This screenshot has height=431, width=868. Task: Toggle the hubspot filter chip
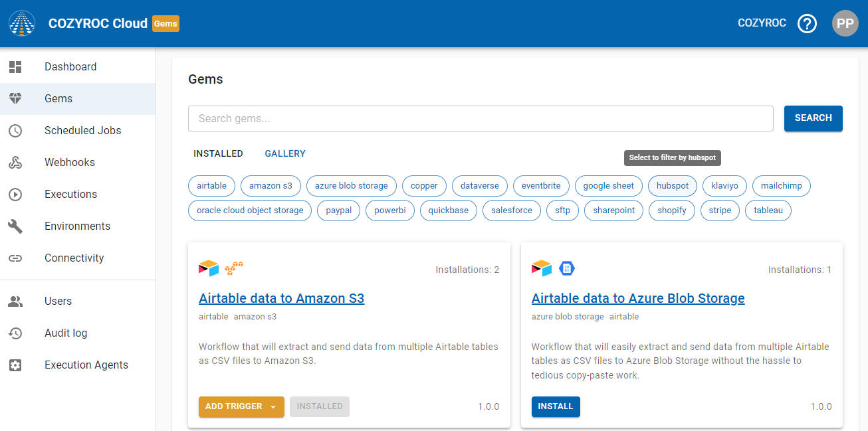[x=672, y=186]
